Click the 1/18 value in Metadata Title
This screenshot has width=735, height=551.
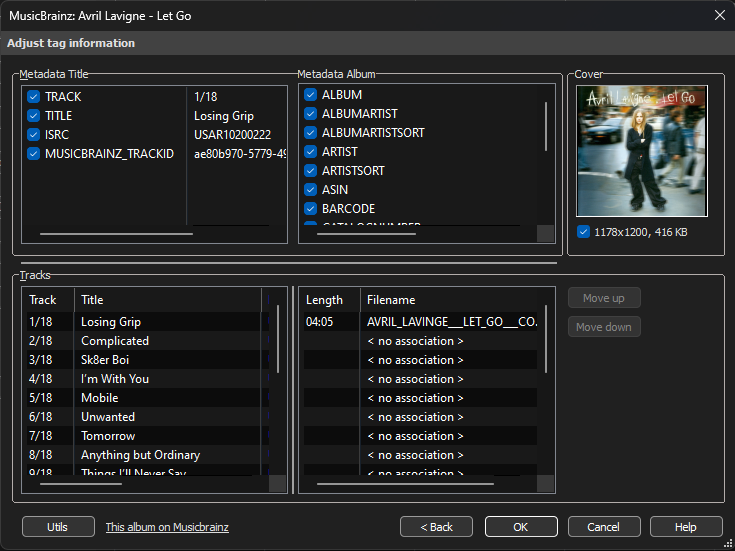tap(205, 97)
